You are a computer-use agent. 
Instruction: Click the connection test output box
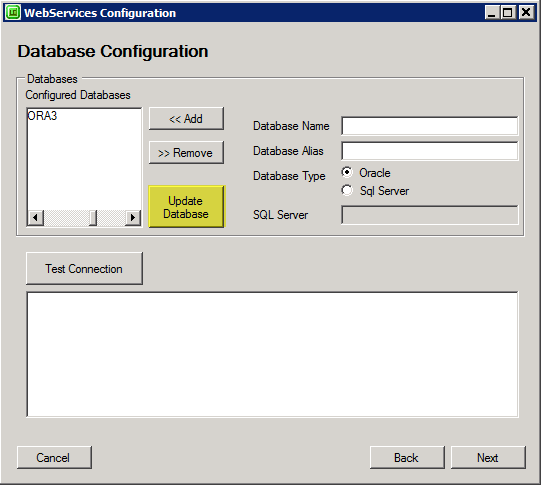pyautogui.click(x=272, y=355)
